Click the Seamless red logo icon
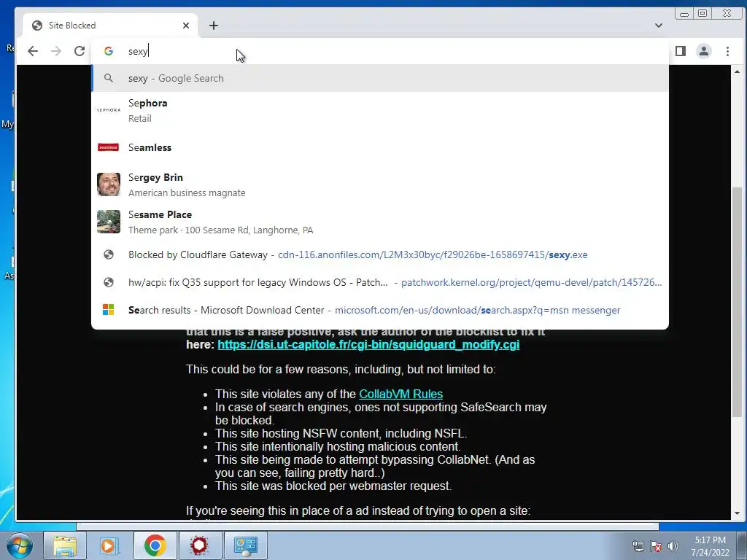747x560 pixels. (x=109, y=147)
